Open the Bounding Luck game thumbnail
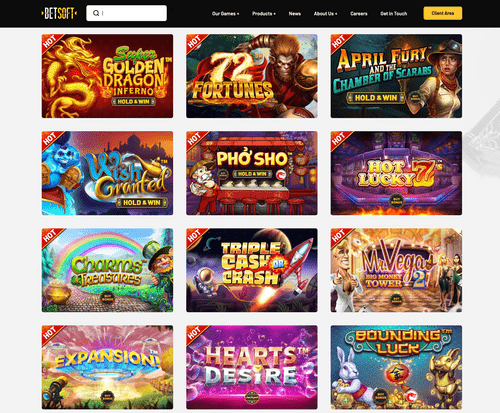Image resolution: width=500 pixels, height=413 pixels. [x=396, y=367]
